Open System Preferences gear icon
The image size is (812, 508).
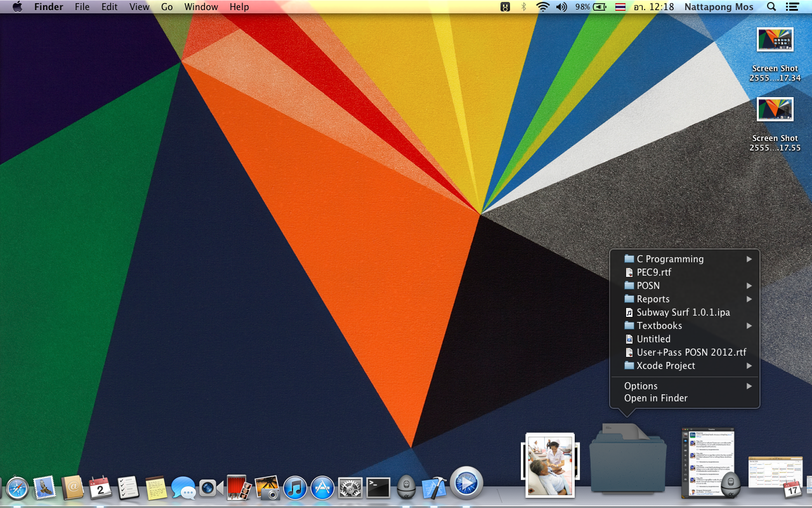[350, 488]
